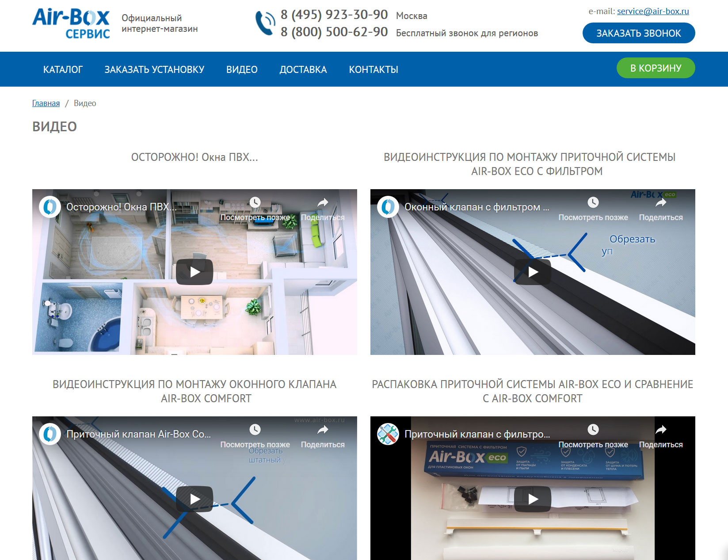
Task: Open the Контакты menu item
Action: tap(374, 69)
